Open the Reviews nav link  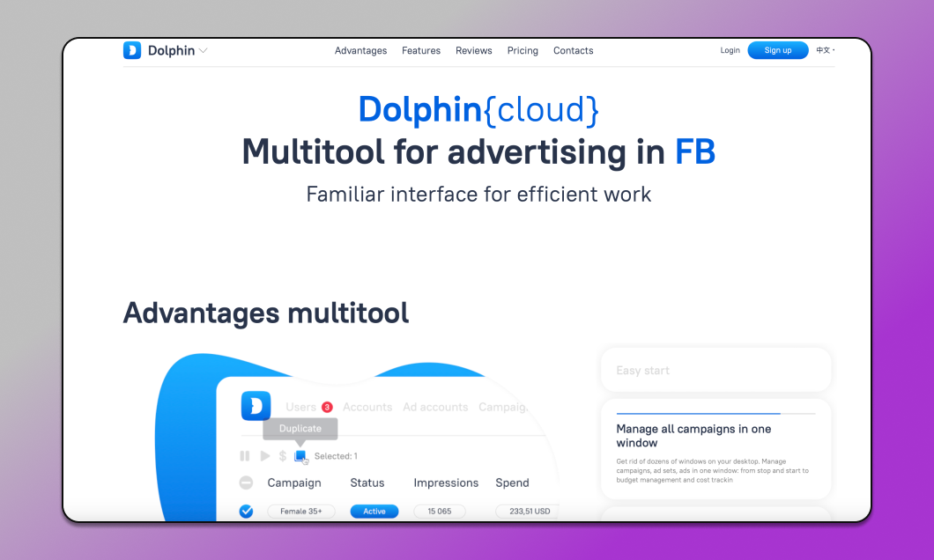click(x=473, y=50)
